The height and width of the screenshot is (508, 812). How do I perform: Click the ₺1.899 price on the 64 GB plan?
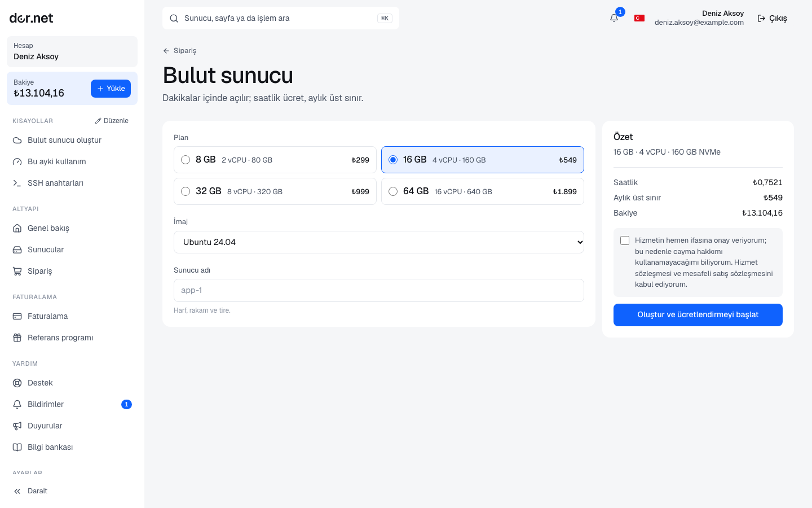[564, 191]
